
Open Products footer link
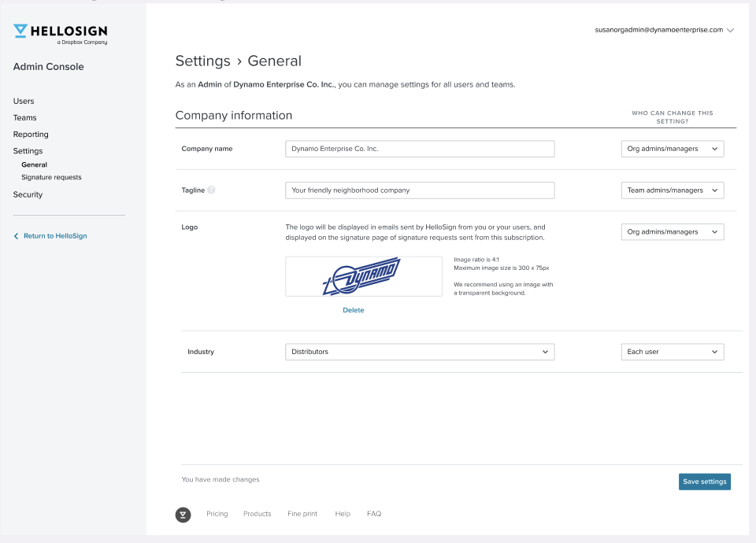click(257, 514)
